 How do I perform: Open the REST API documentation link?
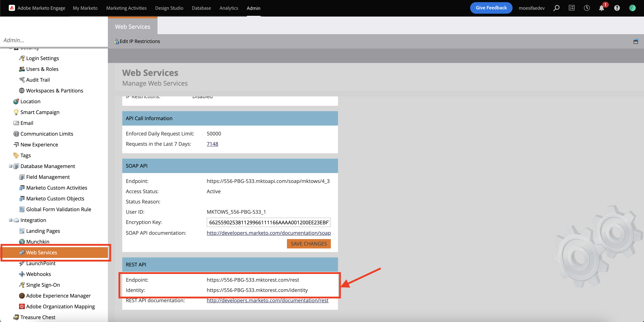pyautogui.click(x=267, y=300)
